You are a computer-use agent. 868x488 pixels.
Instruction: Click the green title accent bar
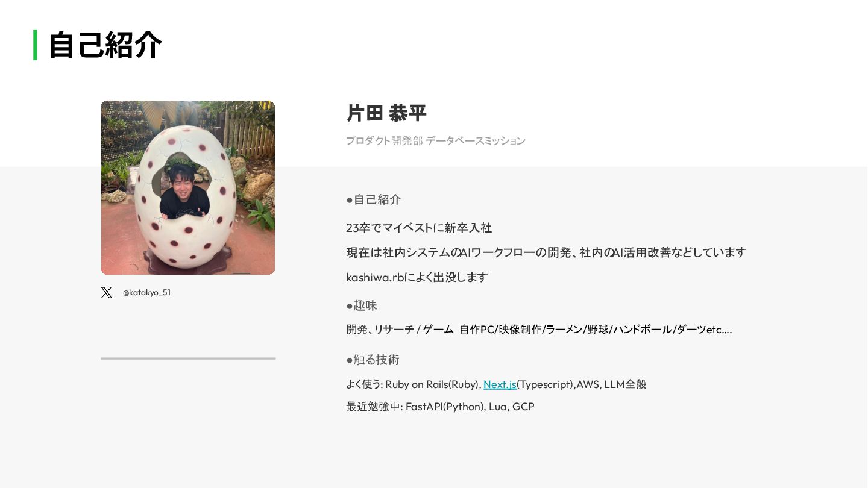coord(35,45)
